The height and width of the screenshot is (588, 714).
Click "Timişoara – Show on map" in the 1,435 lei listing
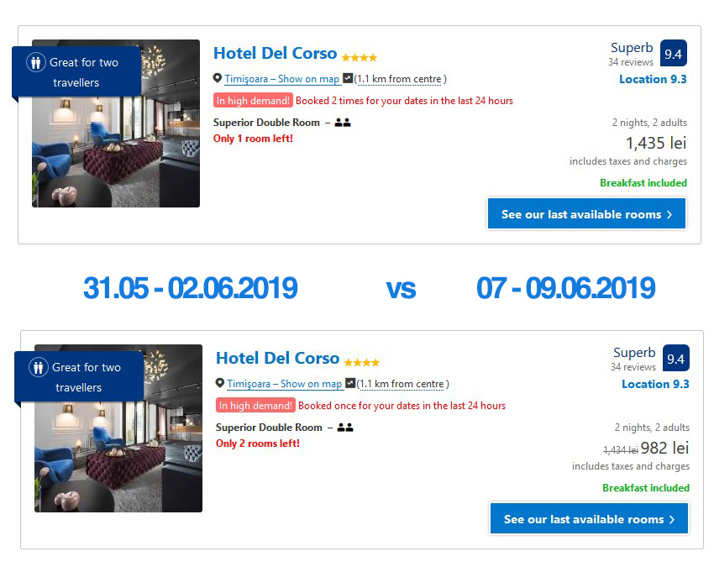pyautogui.click(x=281, y=79)
